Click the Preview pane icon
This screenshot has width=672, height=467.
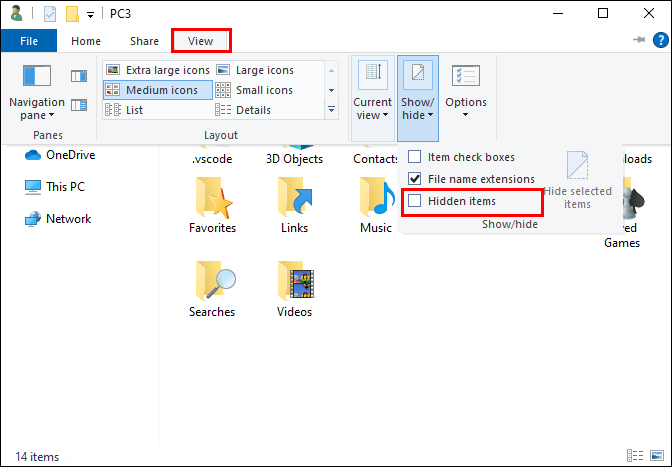tap(79, 76)
